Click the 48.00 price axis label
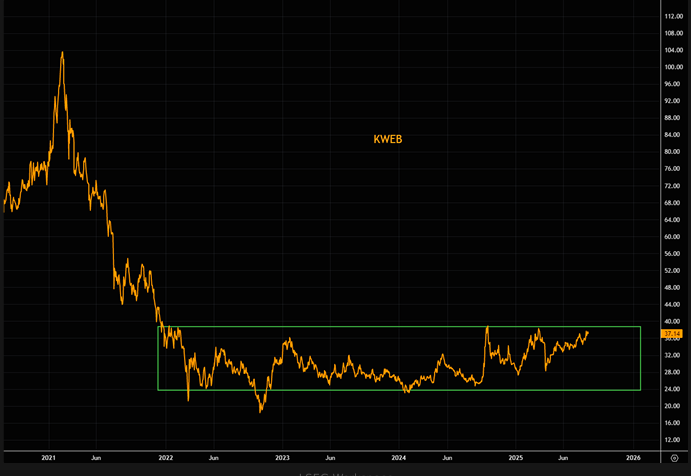 pos(673,288)
